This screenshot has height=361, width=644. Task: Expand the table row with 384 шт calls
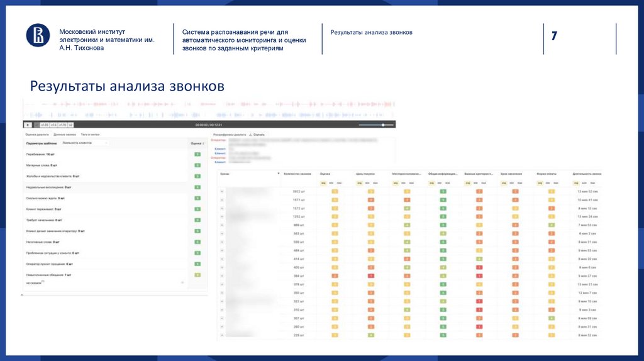click(222, 276)
